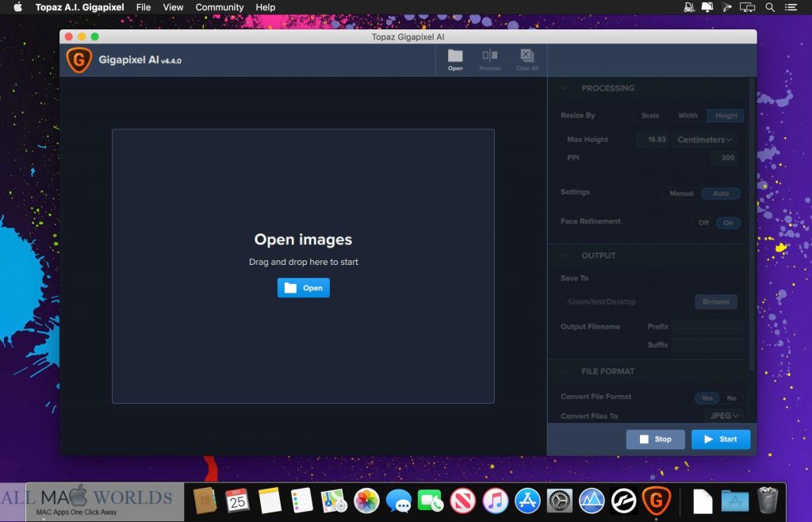Open the File menu

144,7
